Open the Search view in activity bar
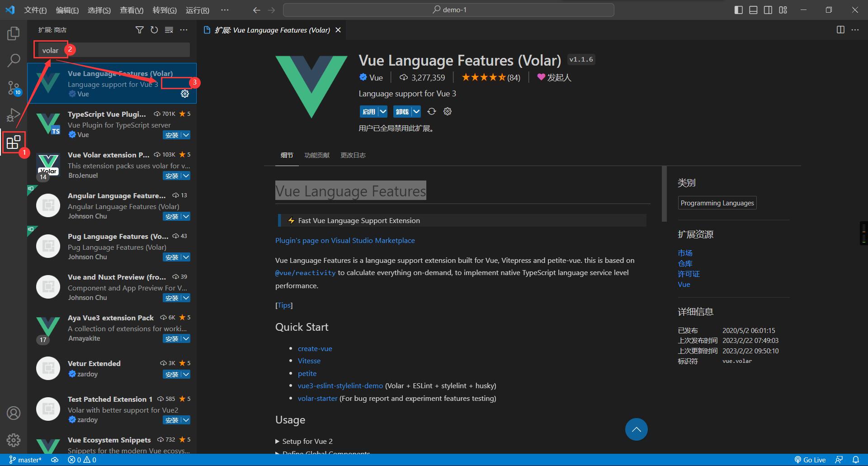The image size is (868, 466). [x=14, y=60]
